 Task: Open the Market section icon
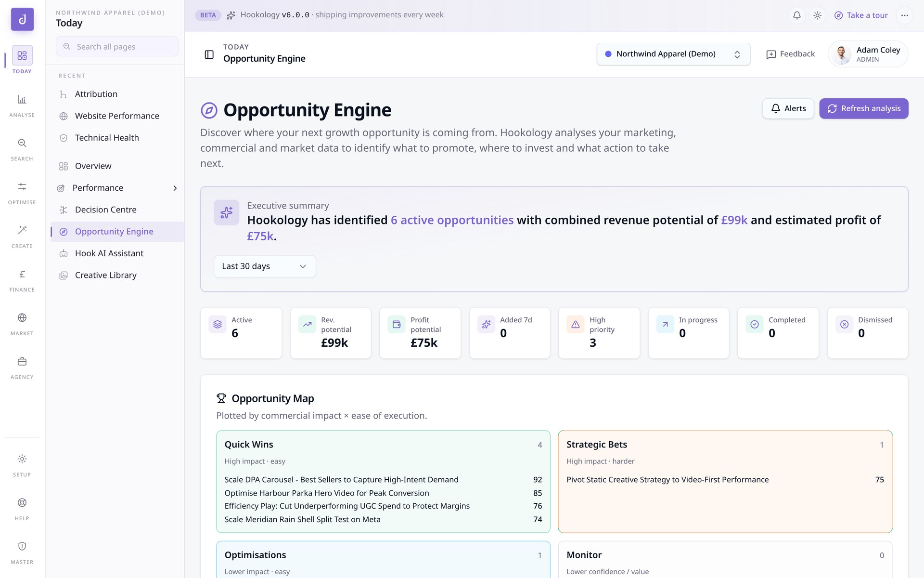(x=22, y=318)
